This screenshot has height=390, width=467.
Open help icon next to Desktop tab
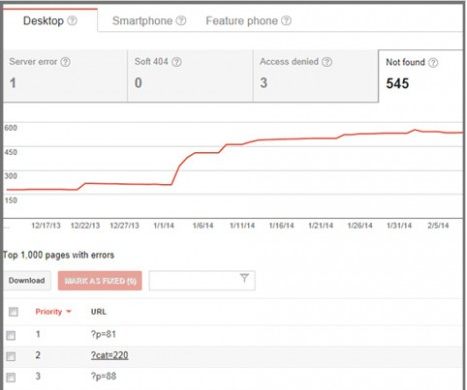pos(72,21)
